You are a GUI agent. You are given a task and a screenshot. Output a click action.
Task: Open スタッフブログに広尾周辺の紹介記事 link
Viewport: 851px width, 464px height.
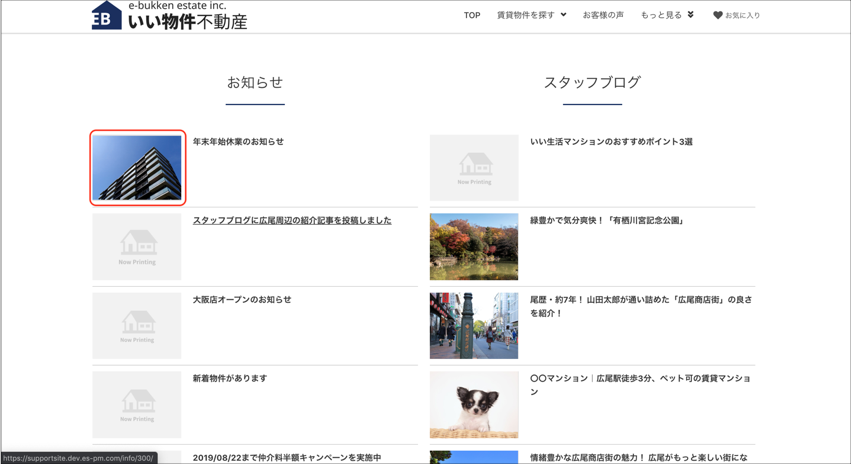pos(292,221)
